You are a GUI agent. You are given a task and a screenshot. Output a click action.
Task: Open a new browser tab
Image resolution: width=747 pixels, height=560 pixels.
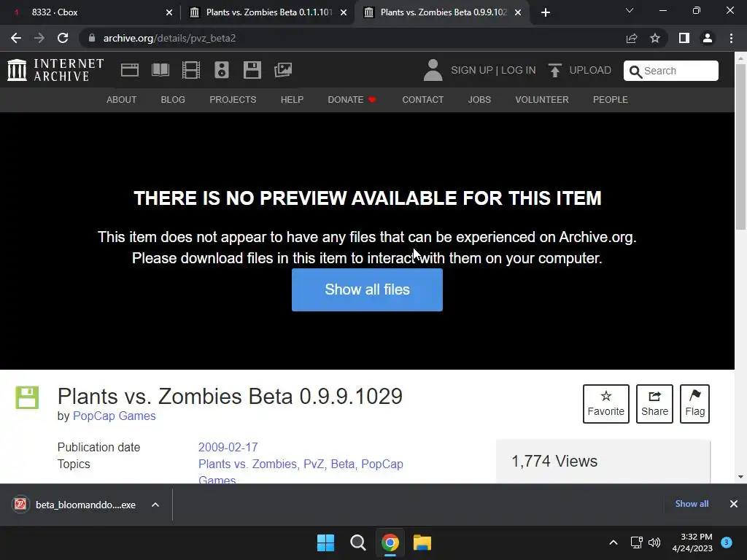[x=546, y=12]
